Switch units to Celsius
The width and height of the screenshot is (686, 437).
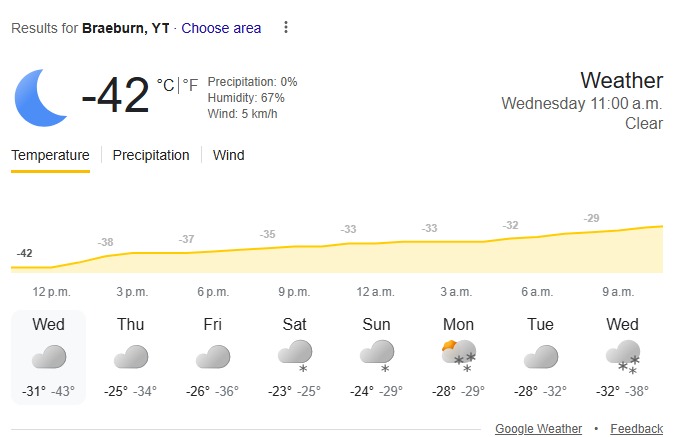click(165, 85)
